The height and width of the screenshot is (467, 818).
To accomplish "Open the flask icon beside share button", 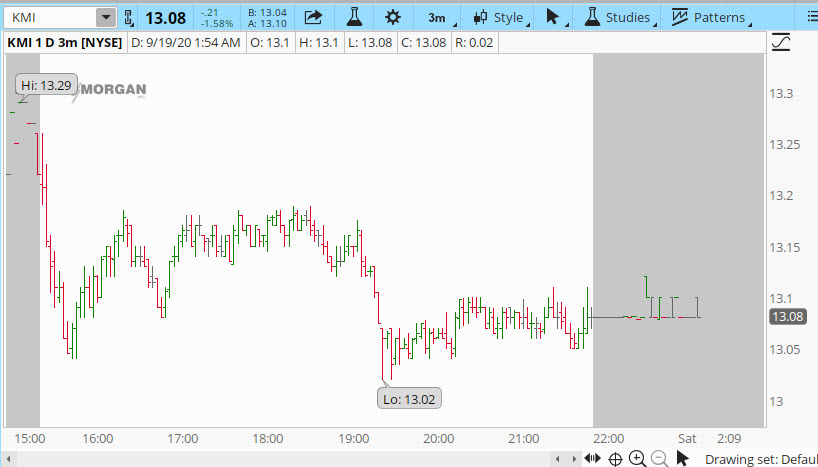I will click(353, 17).
